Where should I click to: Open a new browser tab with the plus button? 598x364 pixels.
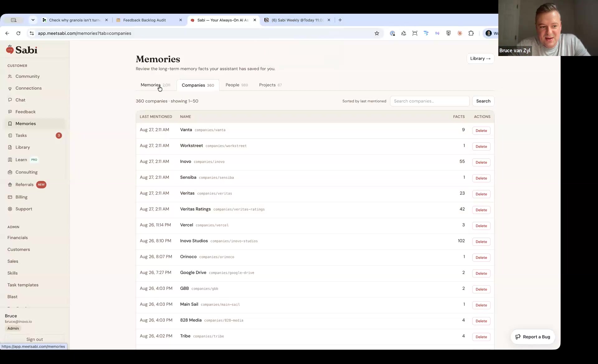point(340,20)
